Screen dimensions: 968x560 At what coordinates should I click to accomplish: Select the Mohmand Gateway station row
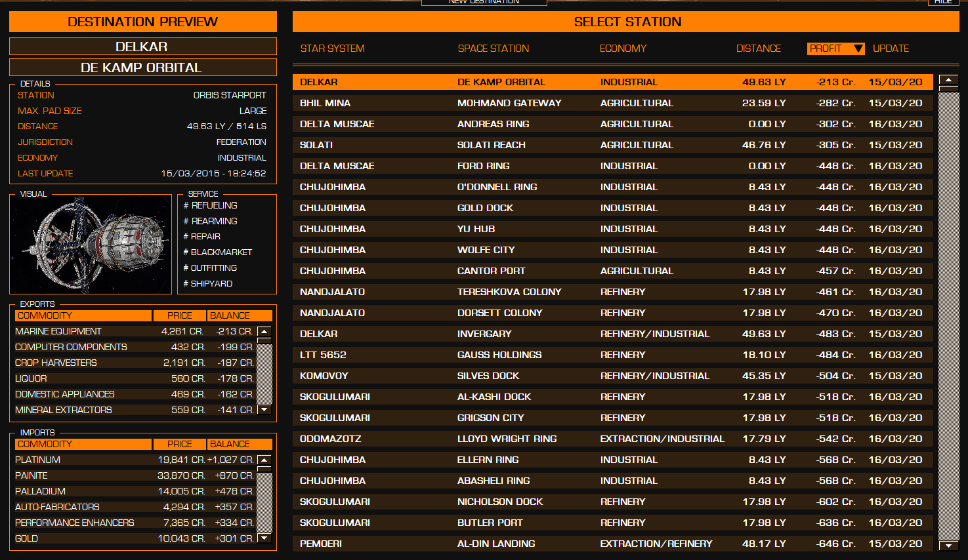(x=612, y=103)
